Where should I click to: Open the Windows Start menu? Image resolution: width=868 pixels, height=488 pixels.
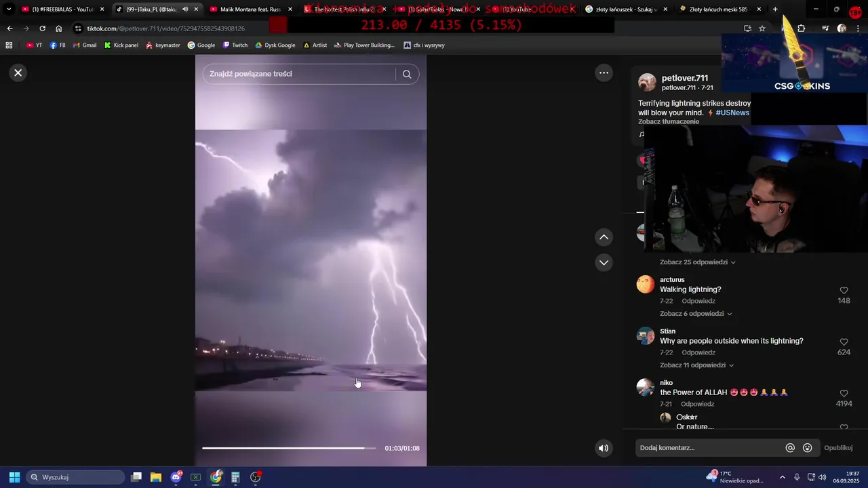pyautogui.click(x=14, y=477)
